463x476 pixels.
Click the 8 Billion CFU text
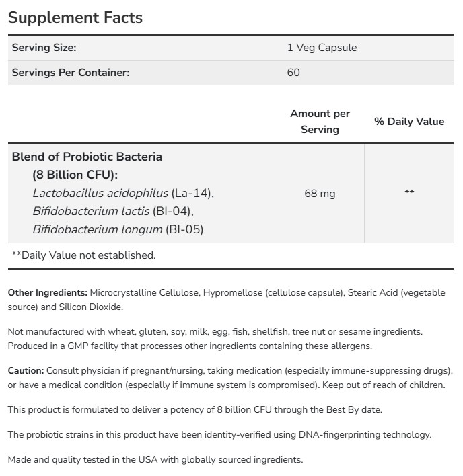(75, 175)
